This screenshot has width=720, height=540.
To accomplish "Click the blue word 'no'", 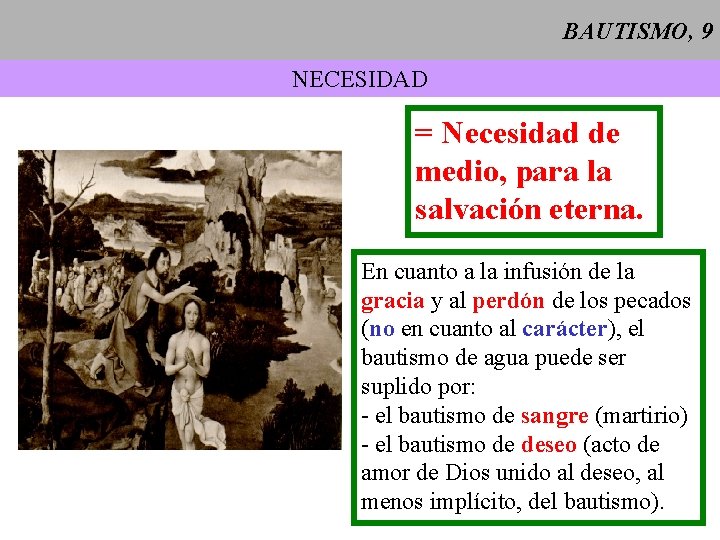I will (382, 330).
